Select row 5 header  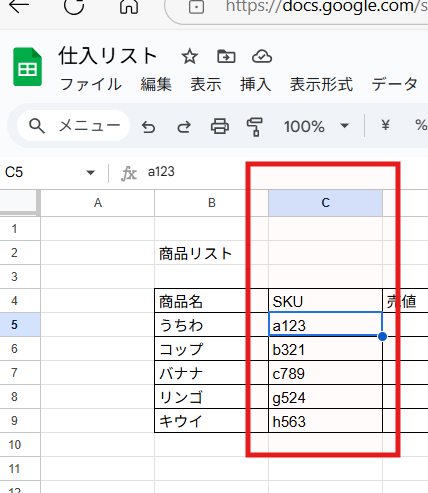point(20,325)
